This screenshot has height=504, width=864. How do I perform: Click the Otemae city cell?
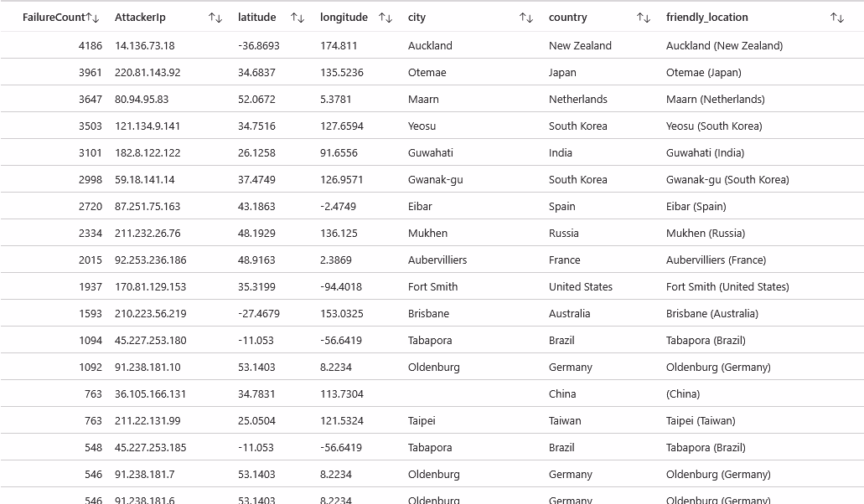click(427, 73)
